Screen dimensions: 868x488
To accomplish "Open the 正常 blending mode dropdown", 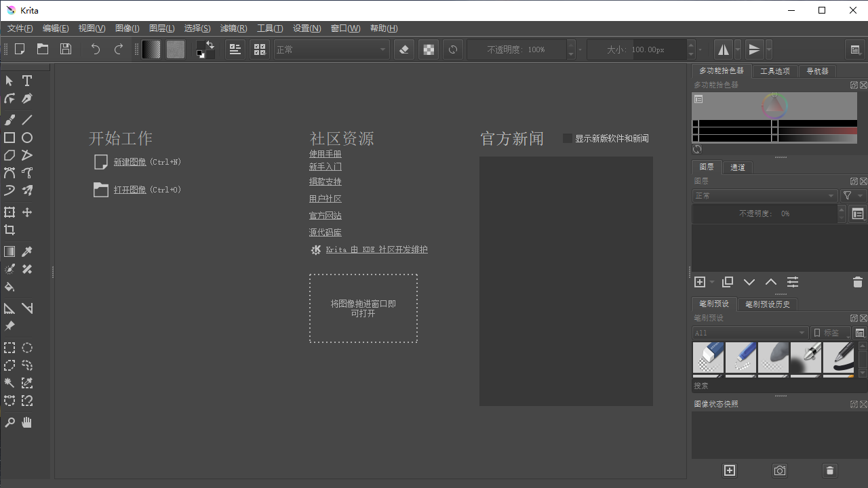I will 331,49.
